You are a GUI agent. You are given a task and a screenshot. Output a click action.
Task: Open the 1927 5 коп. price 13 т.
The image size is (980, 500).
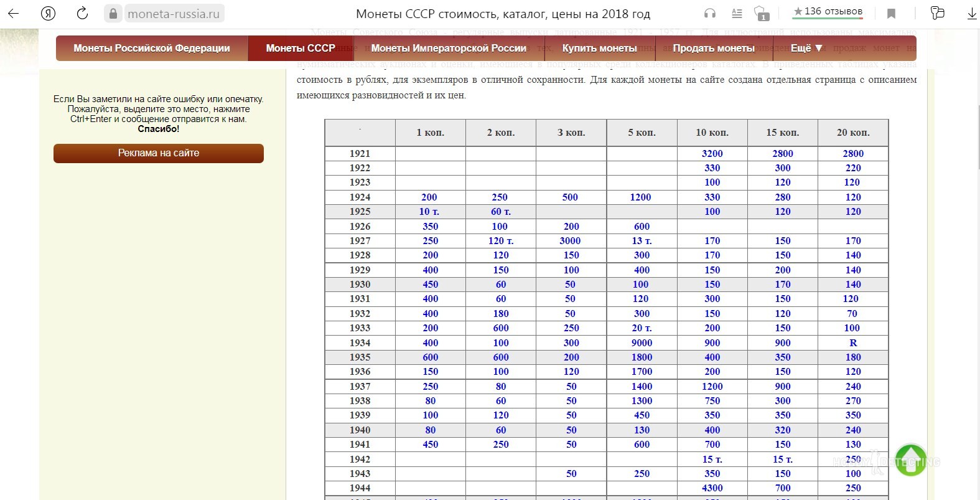(x=642, y=240)
